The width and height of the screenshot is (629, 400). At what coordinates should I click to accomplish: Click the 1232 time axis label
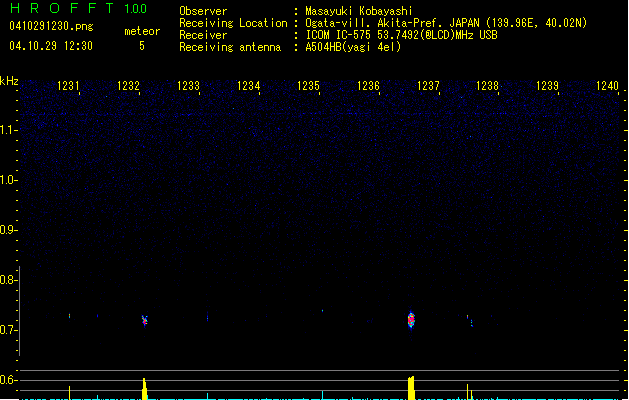pos(128,86)
